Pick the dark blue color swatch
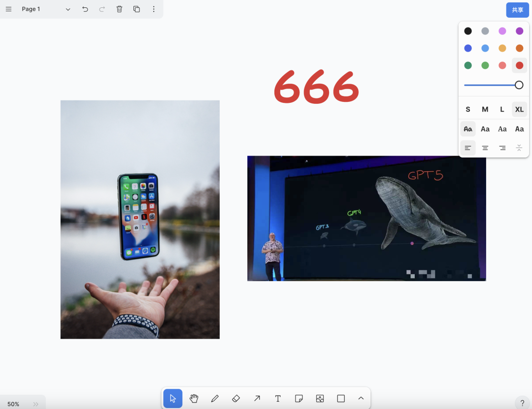Screen dimensions: 532x409 click(468, 48)
